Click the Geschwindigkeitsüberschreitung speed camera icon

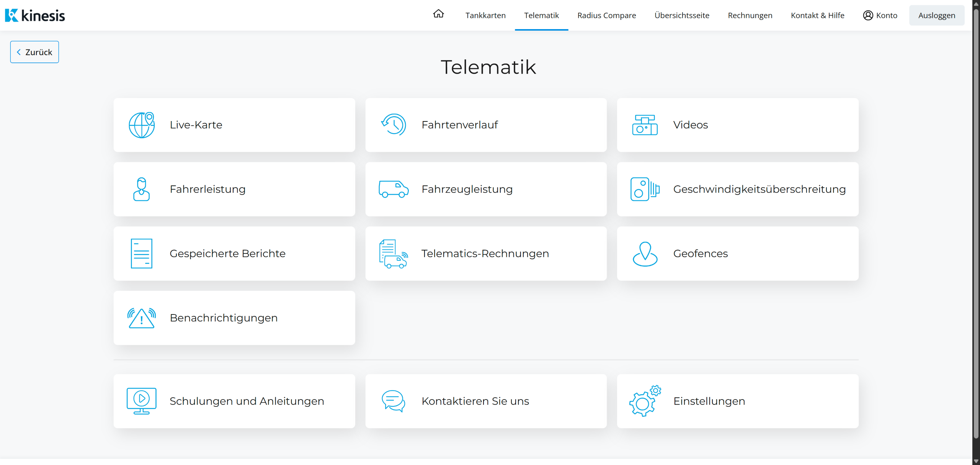pyautogui.click(x=645, y=189)
